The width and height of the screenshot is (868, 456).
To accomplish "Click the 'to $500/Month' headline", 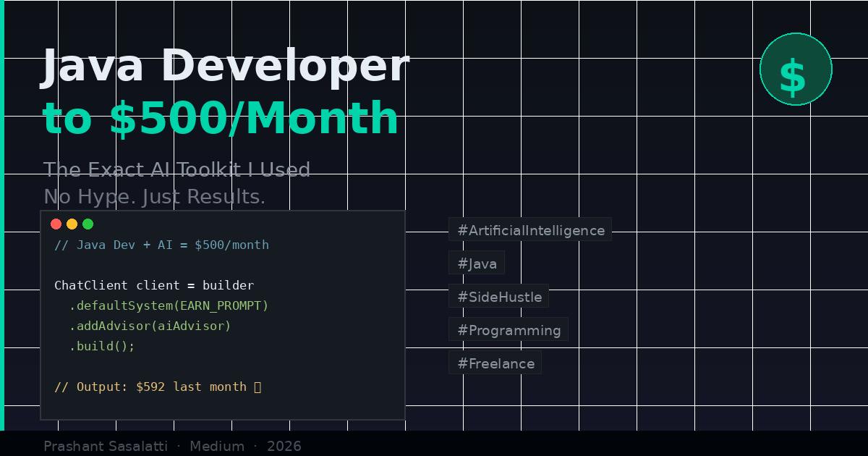I will click(x=221, y=119).
